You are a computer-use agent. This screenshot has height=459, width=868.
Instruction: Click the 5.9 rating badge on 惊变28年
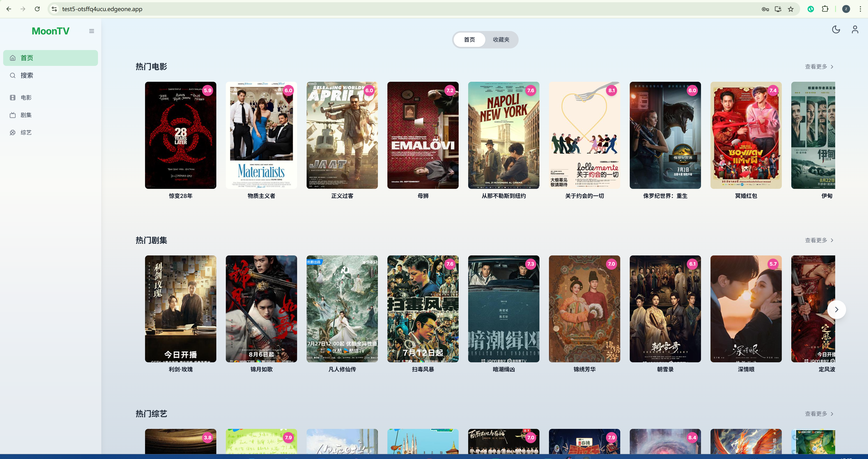tap(207, 90)
